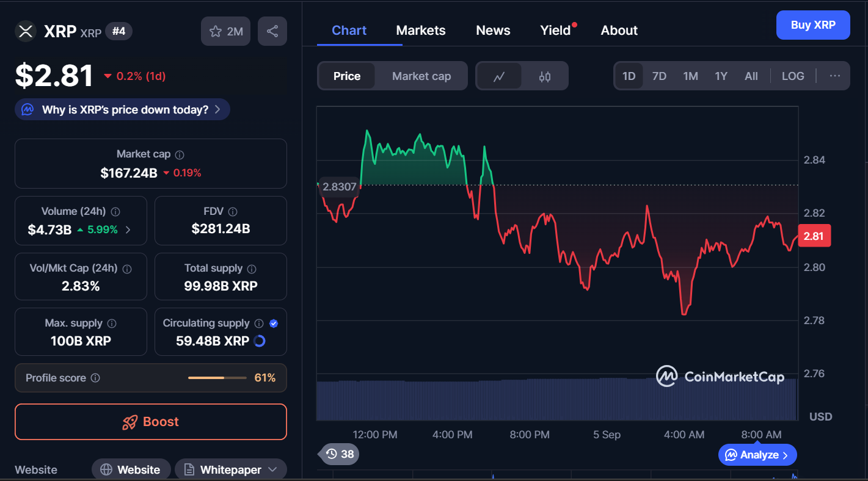The image size is (868, 481).
Task: Expand the Whitepaper dropdown
Action: click(231, 469)
